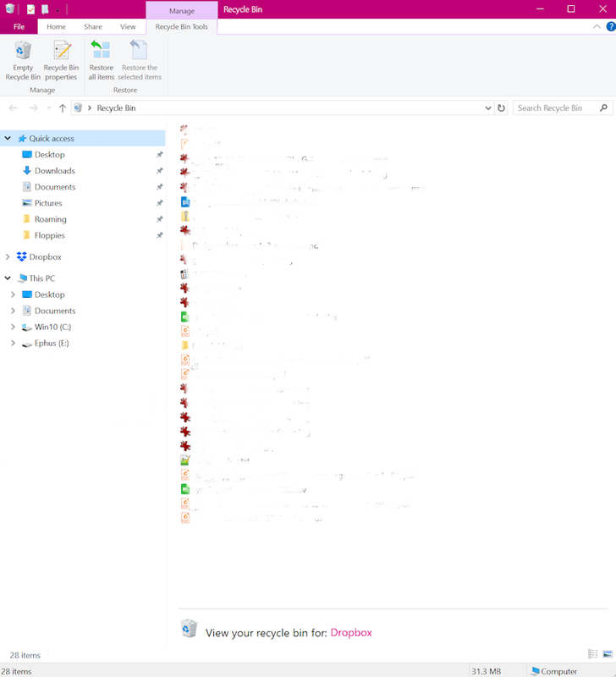The height and width of the screenshot is (677, 616).
Task: Select This PC in navigation pane
Action: point(41,278)
